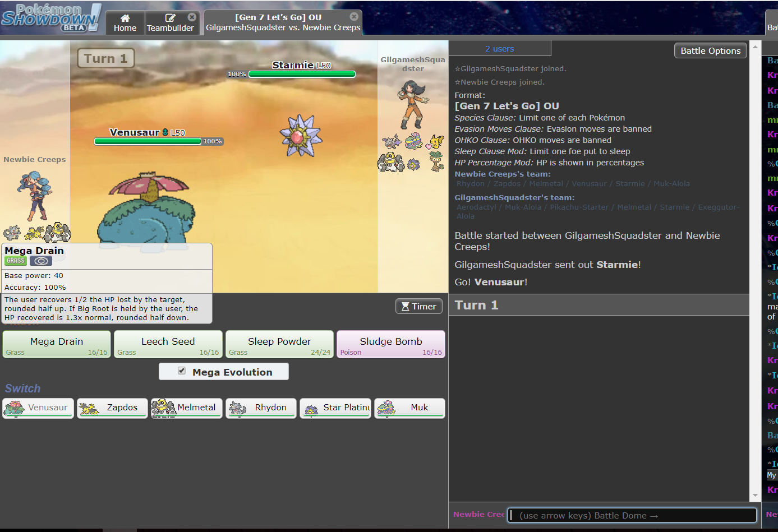Click the opponent's Alolan Exeggutor team icon

coord(436,161)
